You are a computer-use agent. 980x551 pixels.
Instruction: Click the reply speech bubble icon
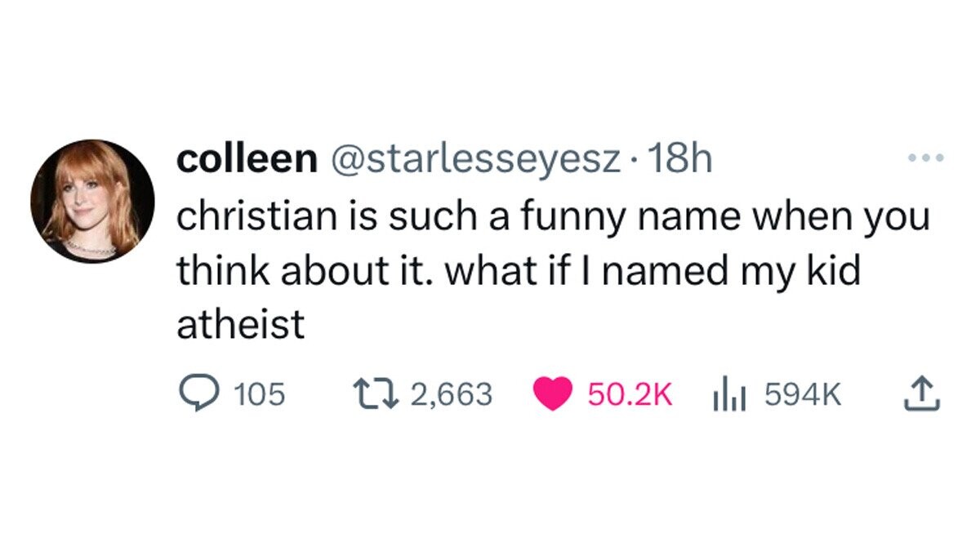(x=197, y=395)
